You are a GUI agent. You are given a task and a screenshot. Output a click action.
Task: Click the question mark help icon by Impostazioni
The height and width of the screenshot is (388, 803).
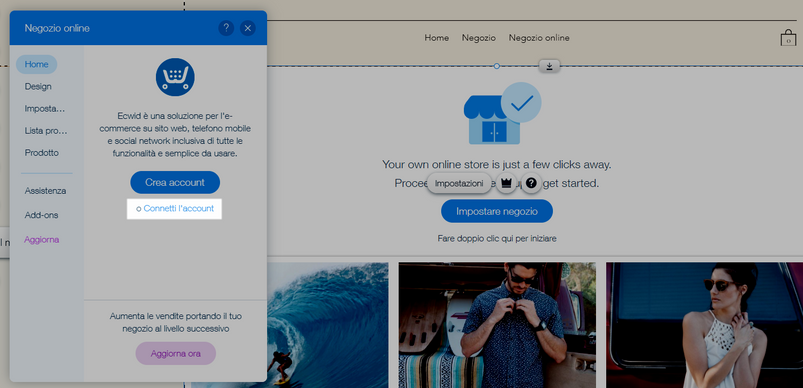click(x=532, y=183)
